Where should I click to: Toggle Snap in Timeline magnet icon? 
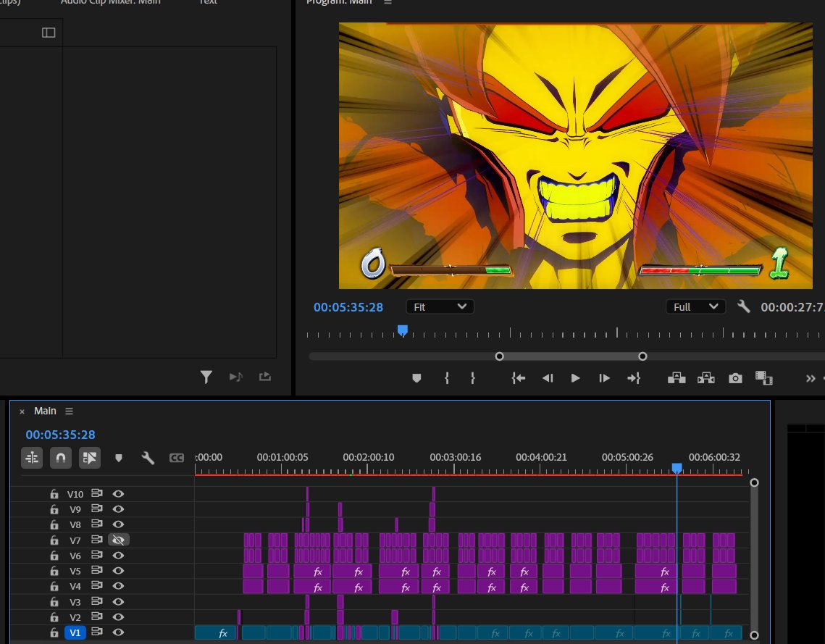coord(61,458)
